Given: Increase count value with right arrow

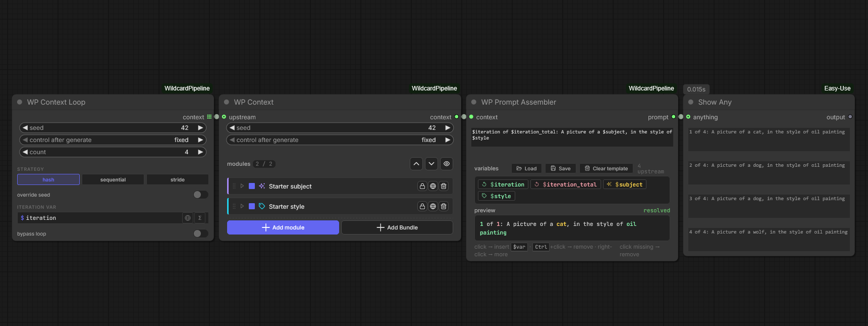Looking at the screenshot, I should [x=200, y=152].
